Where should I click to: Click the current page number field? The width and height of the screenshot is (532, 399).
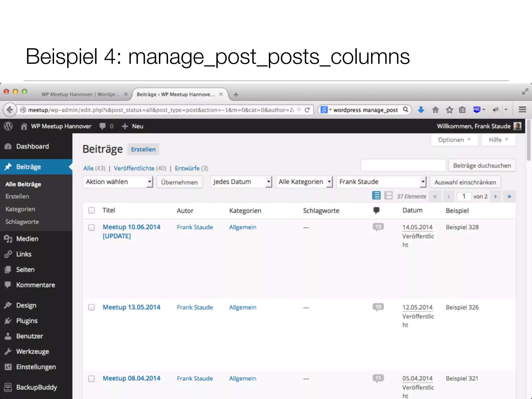pyautogui.click(x=464, y=196)
